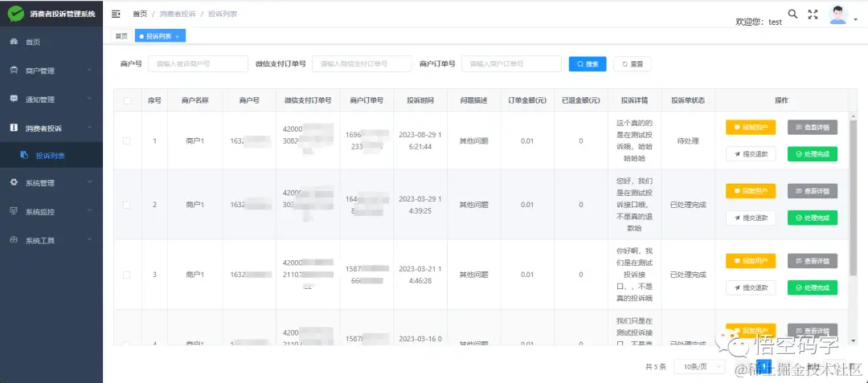Switch to the 首页 page tab
The height and width of the screenshot is (383, 868).
pyautogui.click(x=121, y=36)
